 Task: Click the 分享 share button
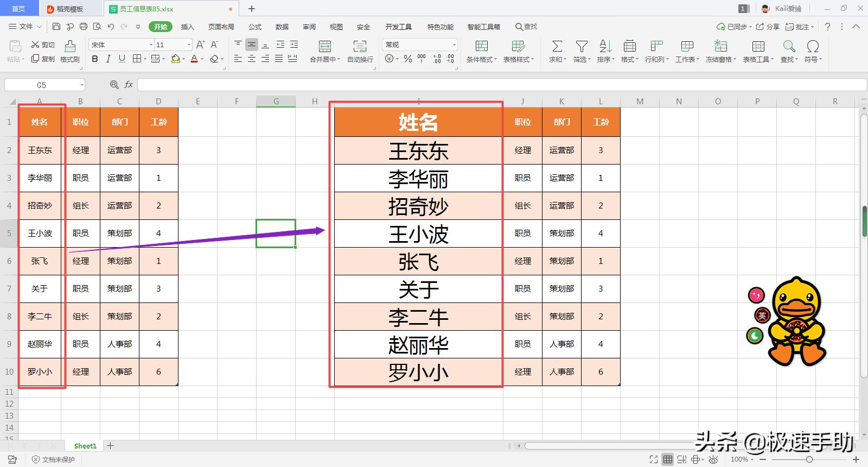(x=768, y=27)
